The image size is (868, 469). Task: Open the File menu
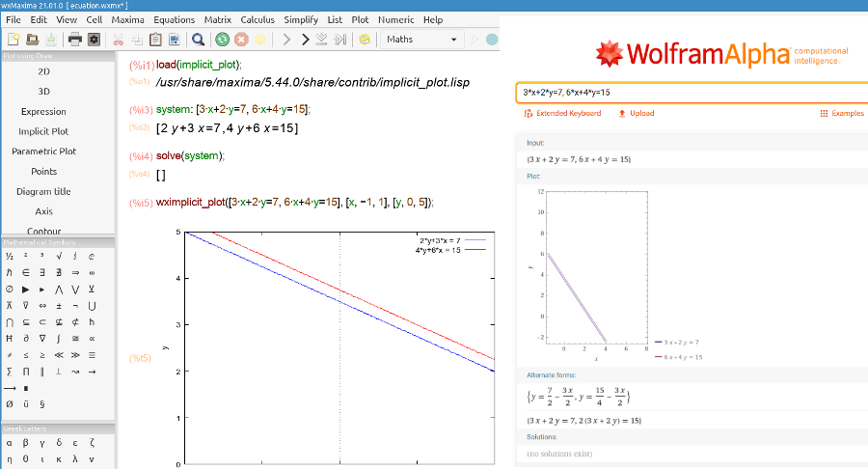[x=14, y=20]
